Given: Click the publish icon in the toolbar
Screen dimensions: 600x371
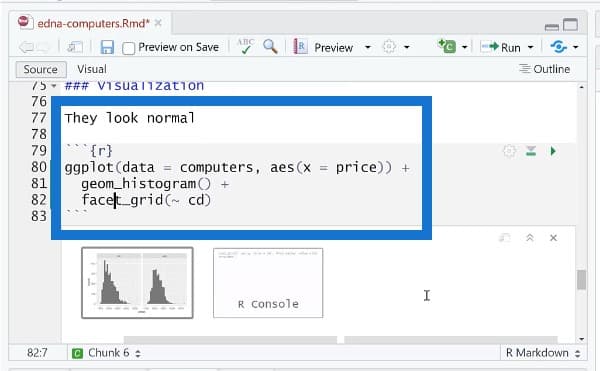Looking at the screenshot, I should pos(559,47).
